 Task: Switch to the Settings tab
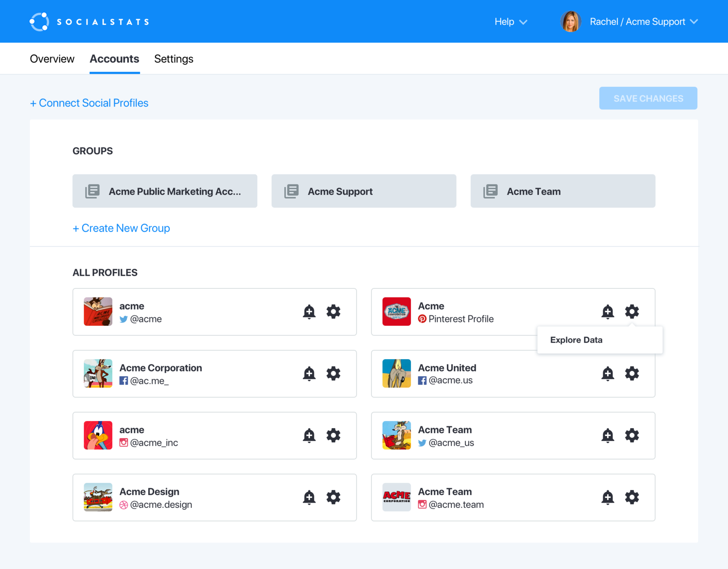coord(173,59)
